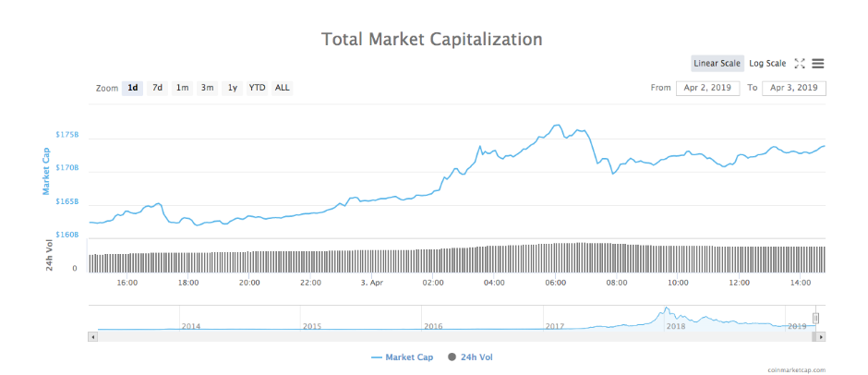Display ALL historical data
868x375 pixels.
283,88
